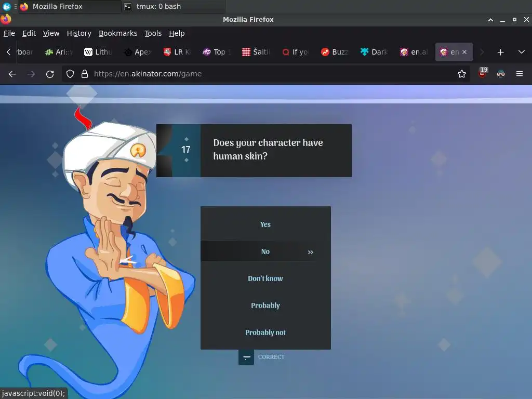The image size is (532, 399).
Task: Click the CORRECT previous answer button
Action: tap(262, 357)
